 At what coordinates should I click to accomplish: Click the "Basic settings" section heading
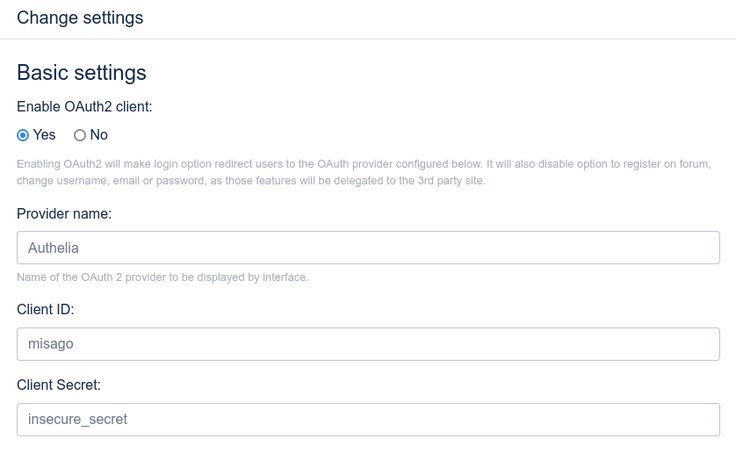point(82,73)
